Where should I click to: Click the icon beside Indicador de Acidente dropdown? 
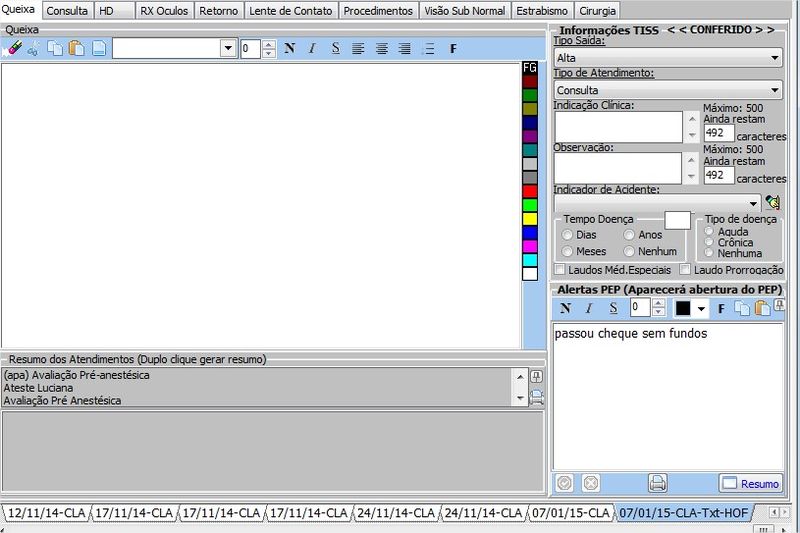[772, 203]
